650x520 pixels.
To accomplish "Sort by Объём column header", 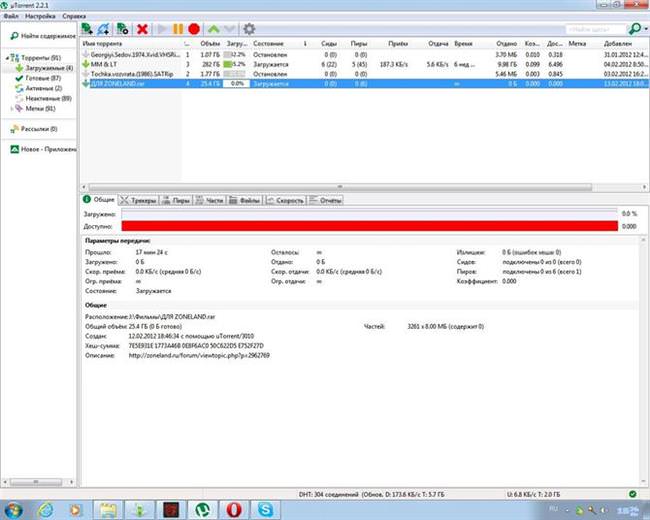I will (x=210, y=44).
